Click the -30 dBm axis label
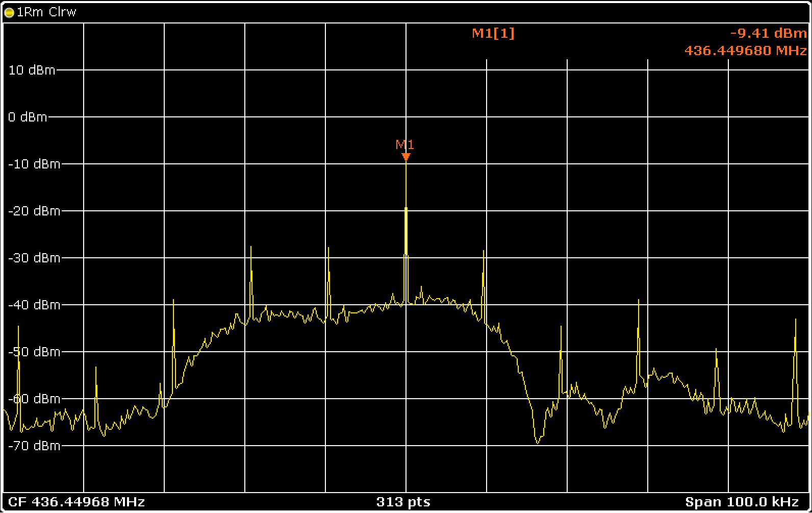The width and height of the screenshot is (812, 513). [x=34, y=258]
